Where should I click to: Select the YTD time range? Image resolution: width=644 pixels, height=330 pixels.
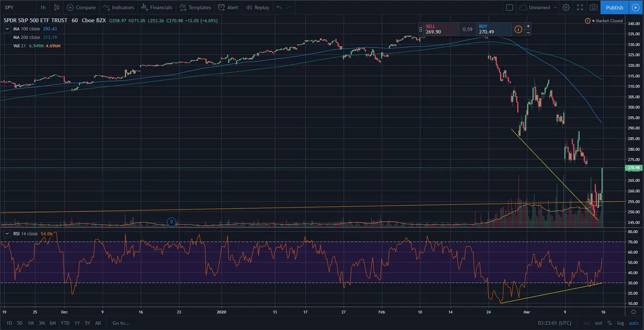pyautogui.click(x=65, y=323)
